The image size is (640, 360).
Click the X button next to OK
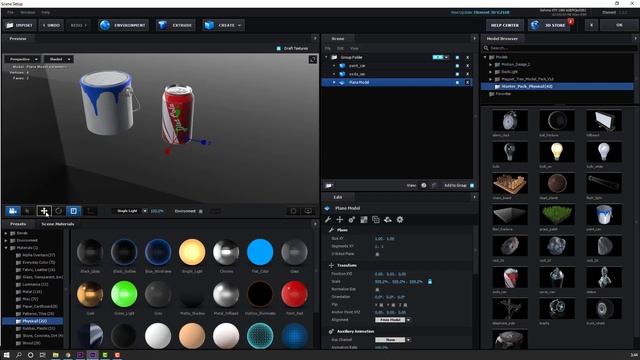(x=591, y=25)
